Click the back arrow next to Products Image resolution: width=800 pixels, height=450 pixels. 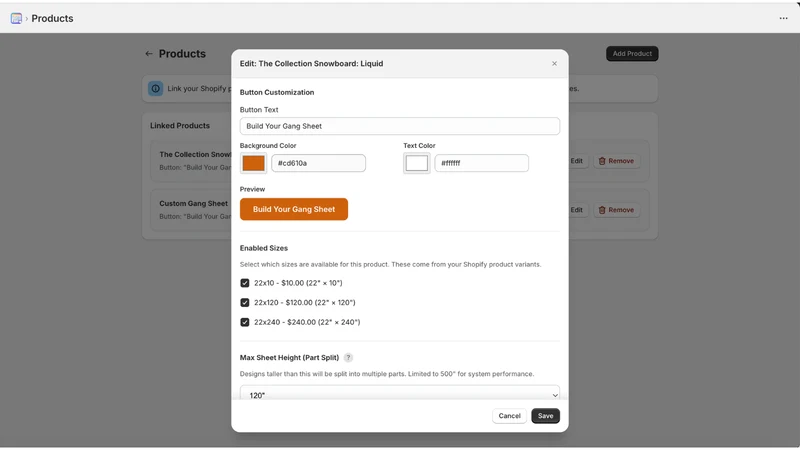[148, 54]
